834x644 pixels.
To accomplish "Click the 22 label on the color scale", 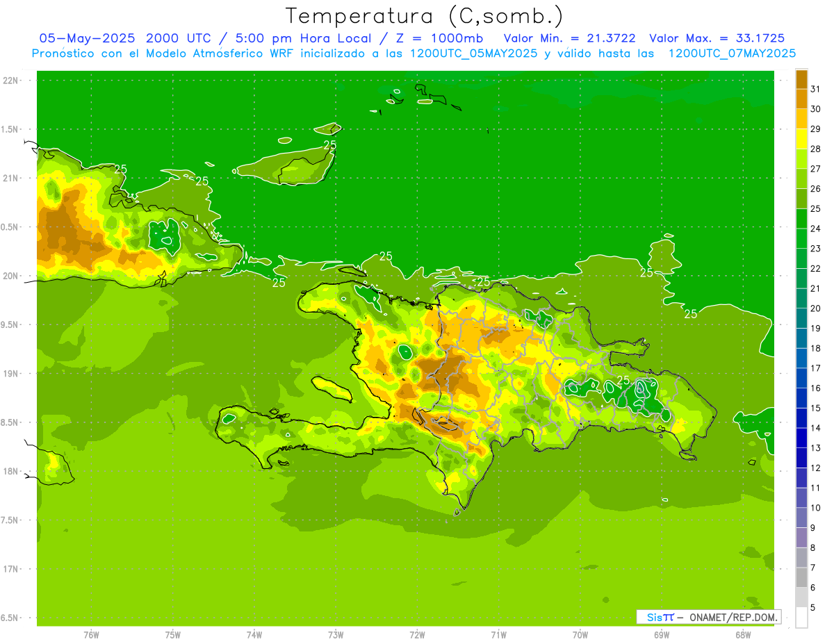I will (x=816, y=268).
